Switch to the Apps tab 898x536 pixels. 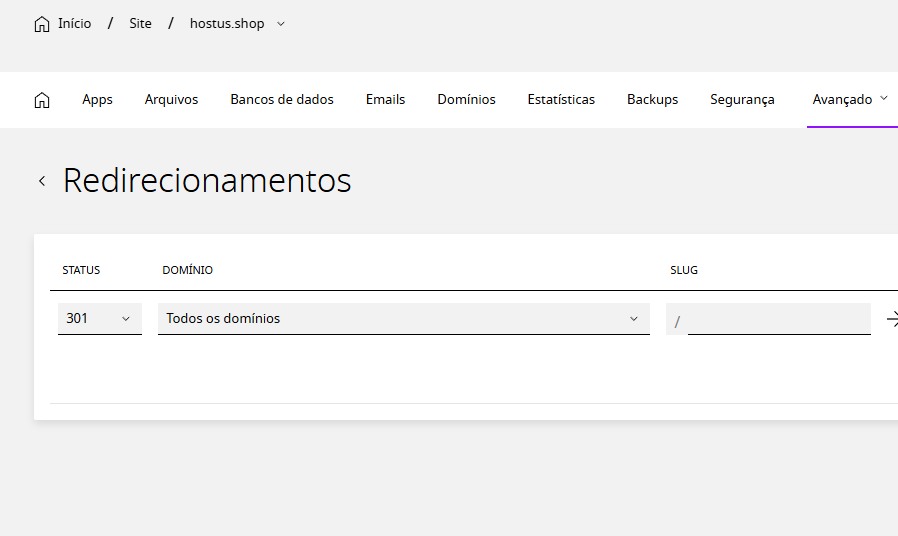coord(97,100)
